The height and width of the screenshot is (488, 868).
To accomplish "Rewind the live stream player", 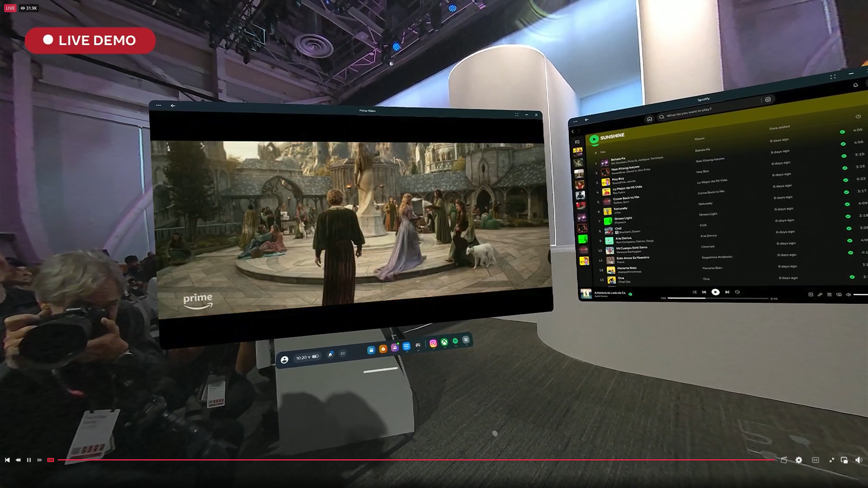I will pyautogui.click(x=18, y=460).
